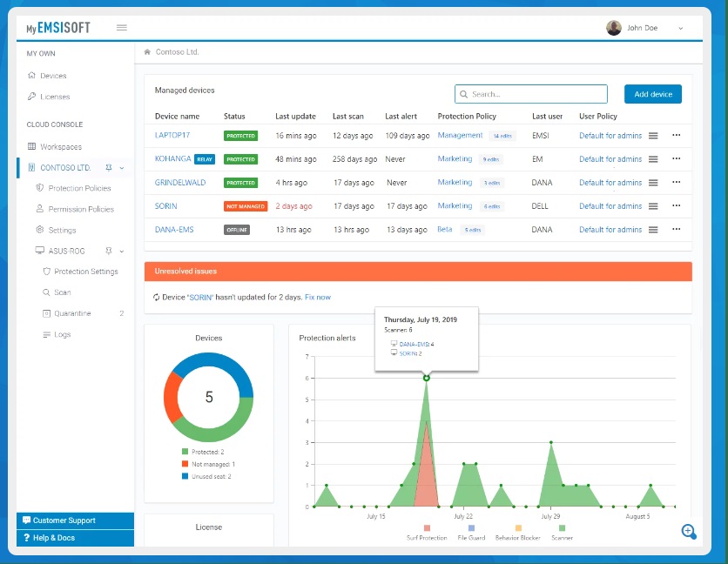Click the device Search field
Image resolution: width=728 pixels, height=564 pixels.
[x=531, y=94]
